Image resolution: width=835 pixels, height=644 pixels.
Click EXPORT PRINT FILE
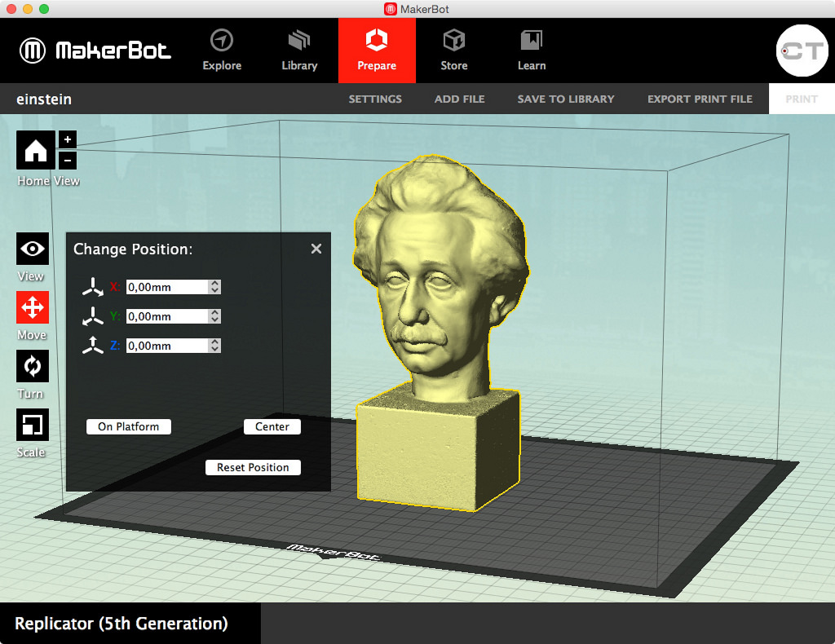[x=700, y=99]
